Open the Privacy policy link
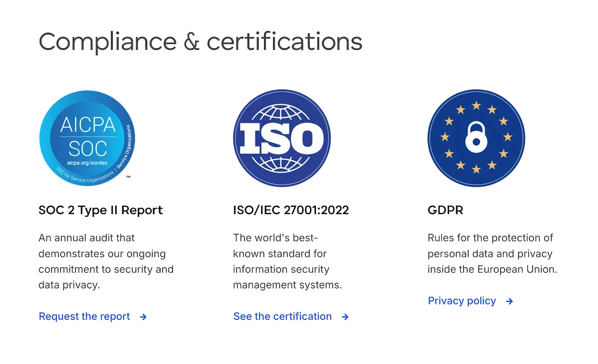Viewport: 598px width, 364px height. [x=461, y=301]
